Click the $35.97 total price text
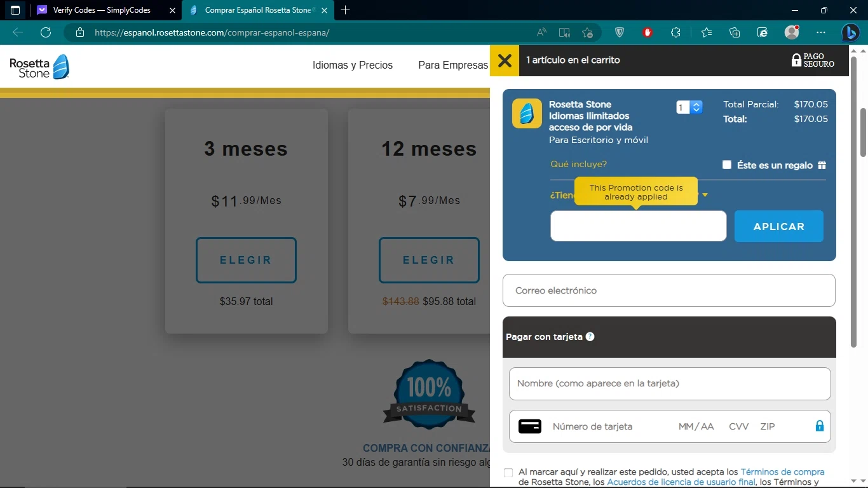The height and width of the screenshot is (488, 868). tap(246, 301)
